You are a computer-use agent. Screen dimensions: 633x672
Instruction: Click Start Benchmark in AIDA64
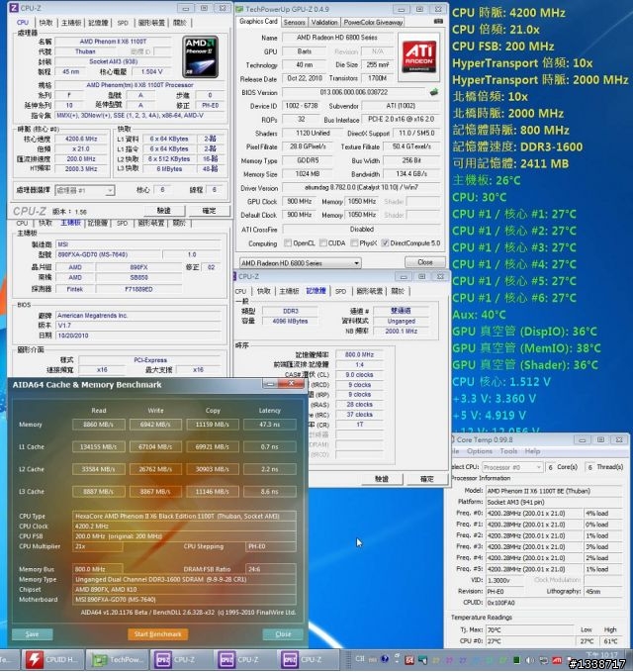click(157, 634)
